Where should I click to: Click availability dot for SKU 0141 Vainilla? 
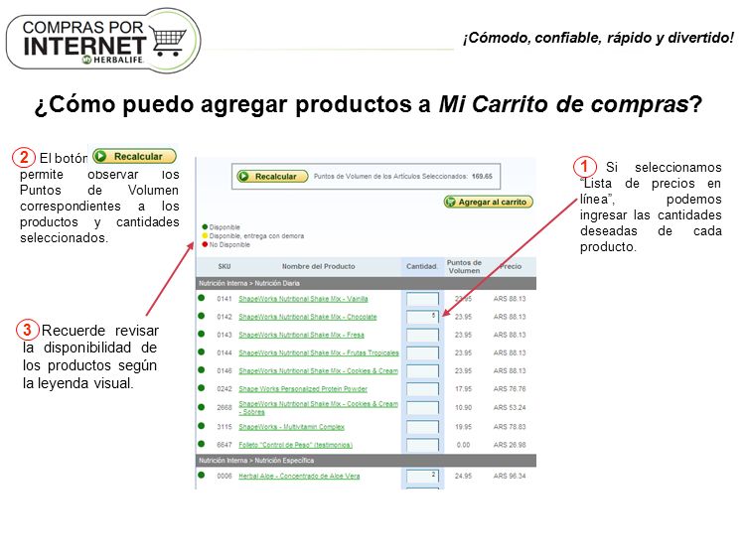click(202, 298)
